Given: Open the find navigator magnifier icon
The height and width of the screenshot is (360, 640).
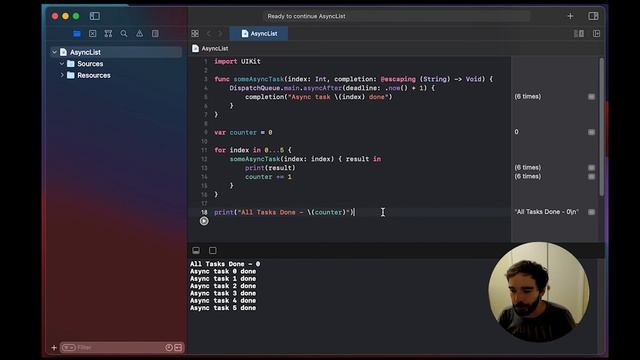Looking at the screenshot, I should [124, 33].
